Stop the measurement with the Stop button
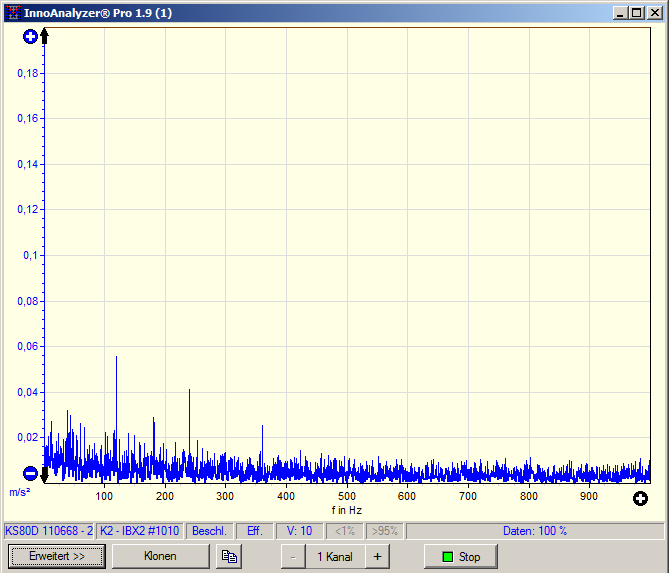The image size is (669, 573). 461,557
